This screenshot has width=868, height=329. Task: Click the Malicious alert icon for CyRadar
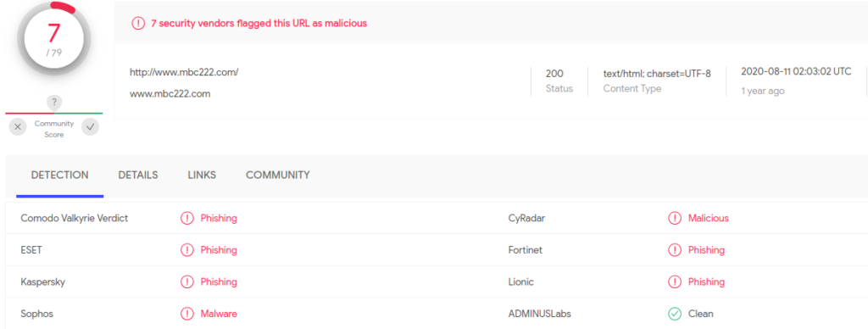[675, 218]
